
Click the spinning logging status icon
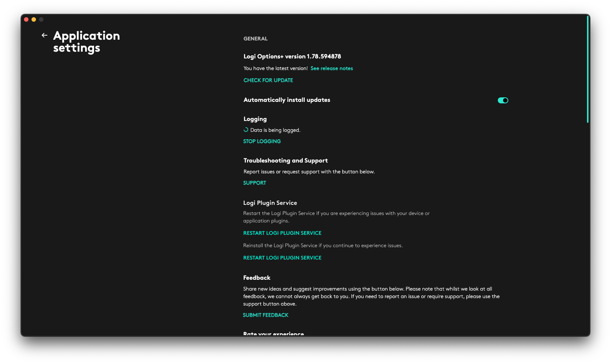pos(246,130)
